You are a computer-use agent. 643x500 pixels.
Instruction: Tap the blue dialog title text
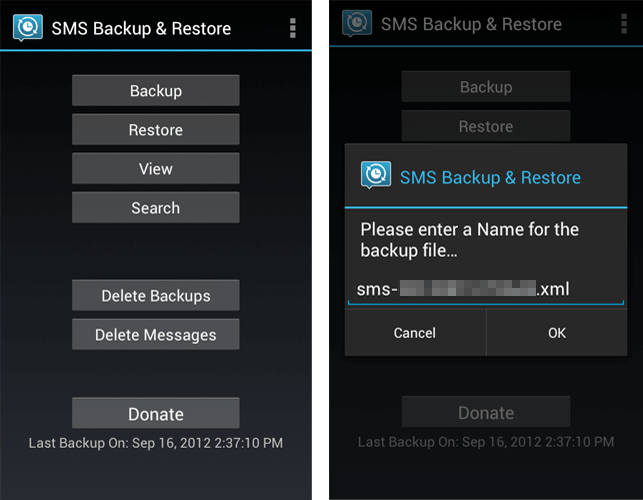(x=490, y=178)
